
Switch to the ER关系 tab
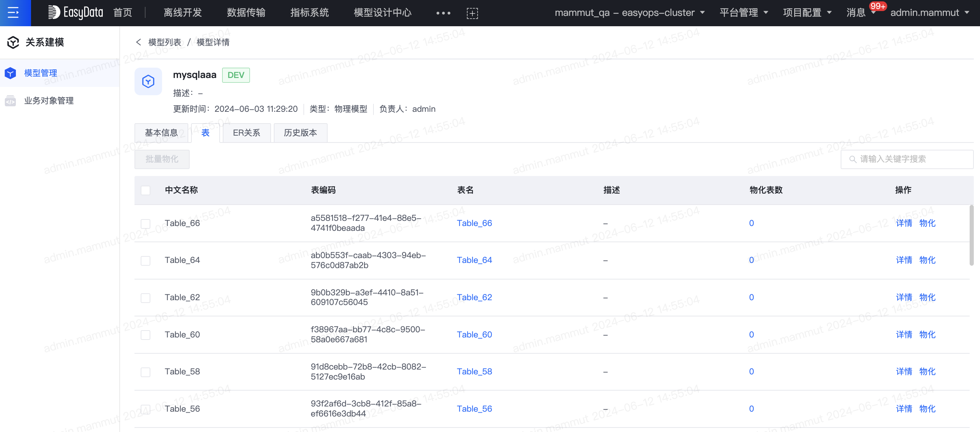click(247, 132)
